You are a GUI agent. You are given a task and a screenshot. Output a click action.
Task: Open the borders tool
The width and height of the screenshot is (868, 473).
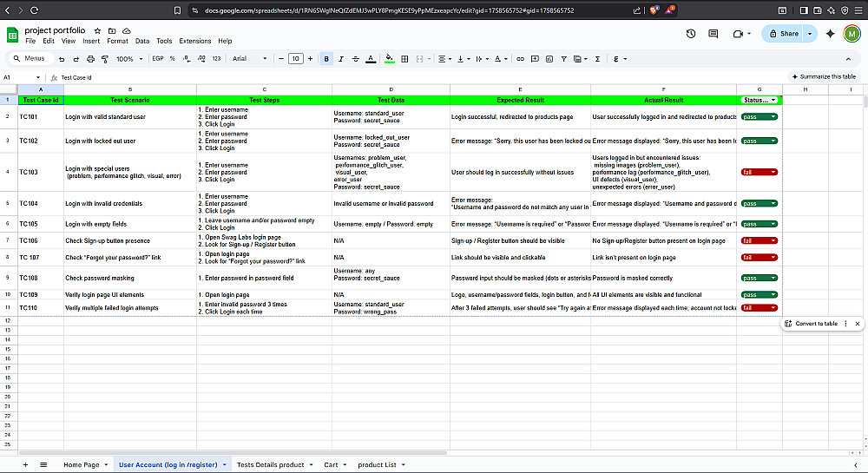click(404, 59)
